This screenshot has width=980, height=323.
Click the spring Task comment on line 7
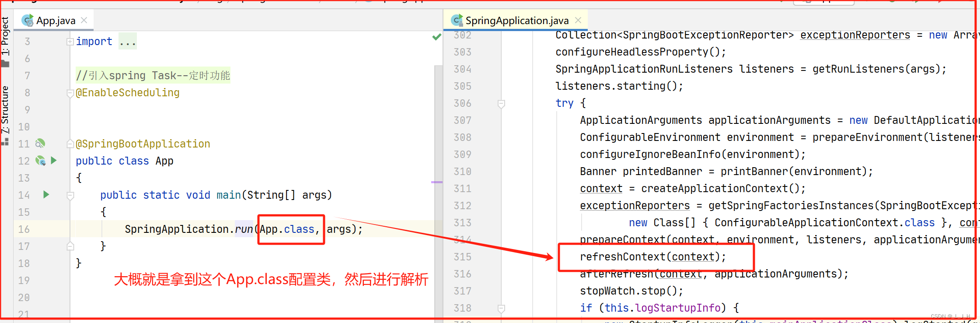coord(153,76)
